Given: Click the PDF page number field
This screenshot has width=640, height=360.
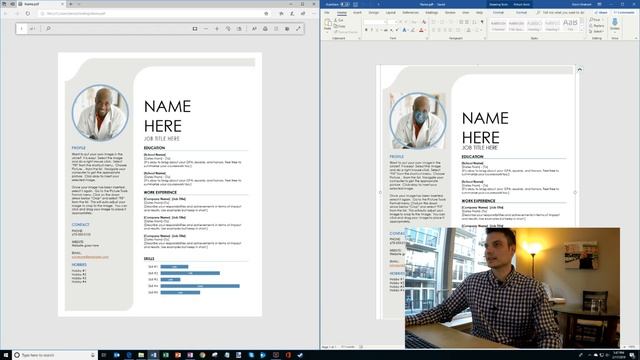Looking at the screenshot, I should [22, 29].
